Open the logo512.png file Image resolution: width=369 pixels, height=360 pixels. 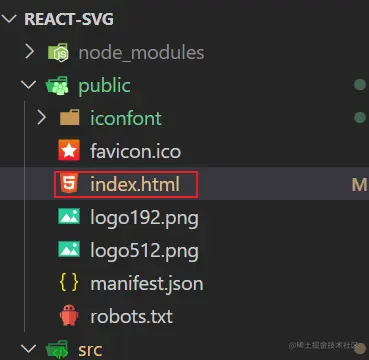tap(144, 251)
